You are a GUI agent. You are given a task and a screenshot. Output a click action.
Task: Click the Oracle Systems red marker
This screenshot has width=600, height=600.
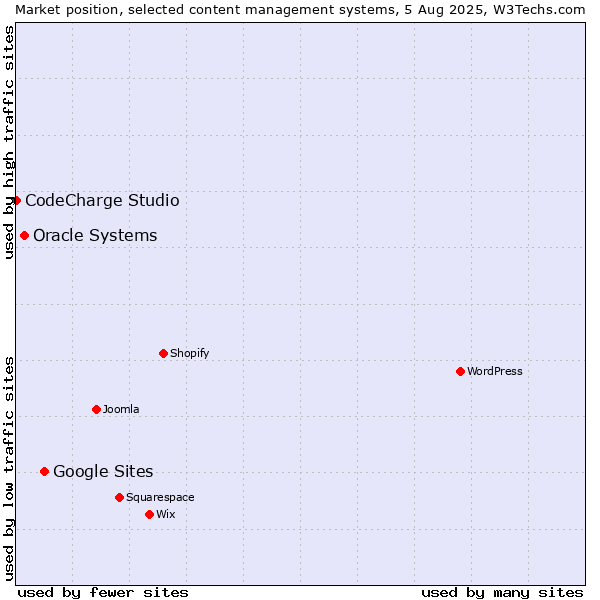point(24,235)
